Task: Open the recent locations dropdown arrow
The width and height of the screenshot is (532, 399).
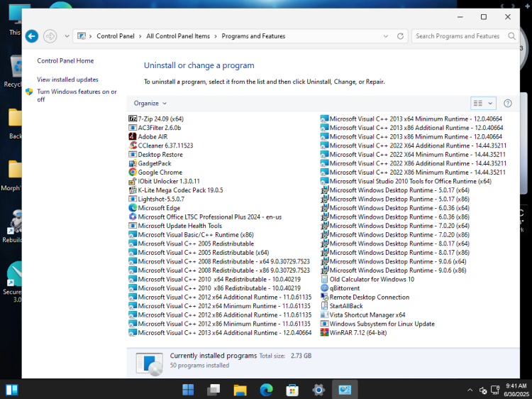Action: point(67,36)
